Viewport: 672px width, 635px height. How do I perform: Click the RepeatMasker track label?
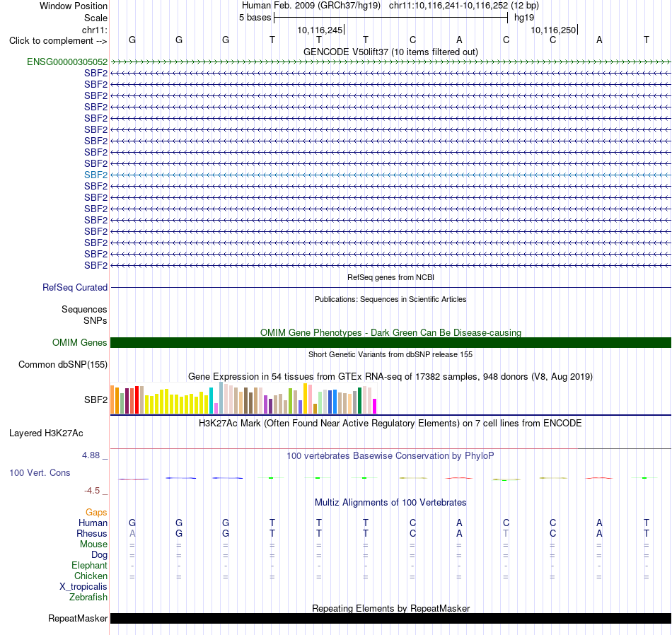[78, 618]
